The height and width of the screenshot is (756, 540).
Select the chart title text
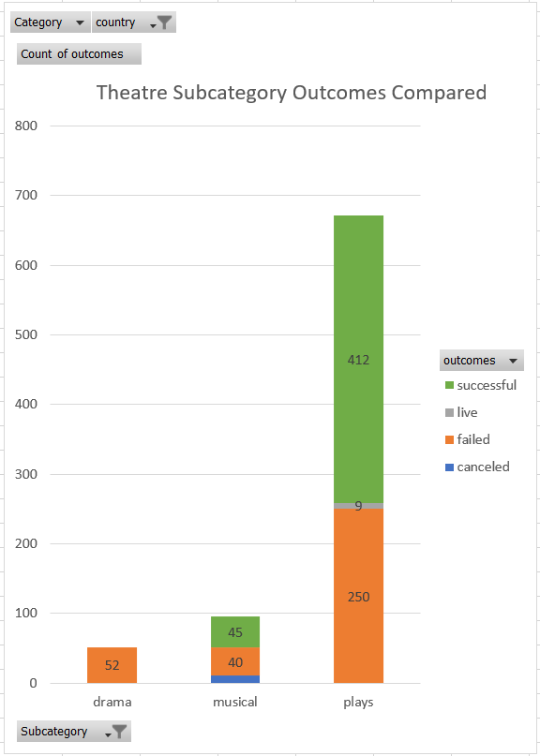coord(291,93)
